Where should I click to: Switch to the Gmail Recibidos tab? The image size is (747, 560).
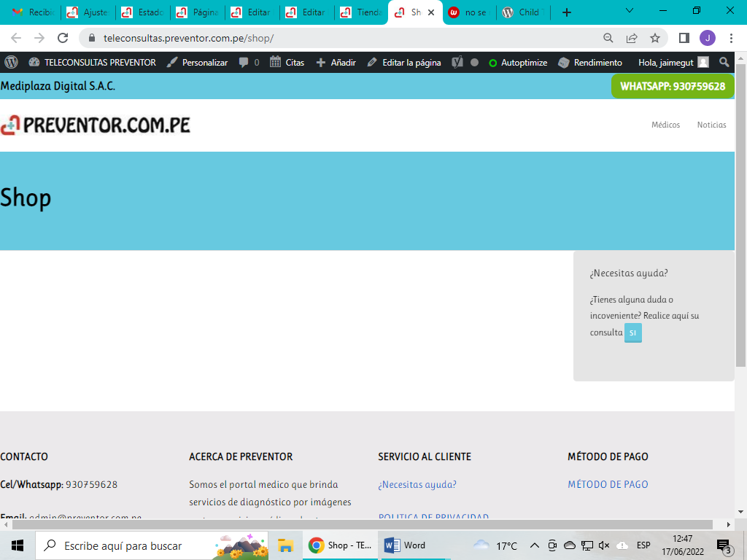click(x=32, y=12)
